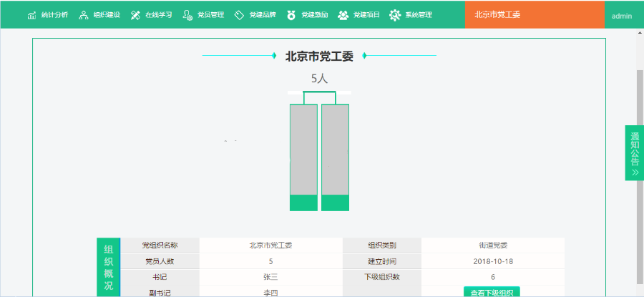Click the 2018-10-18 date value

pyautogui.click(x=493, y=261)
